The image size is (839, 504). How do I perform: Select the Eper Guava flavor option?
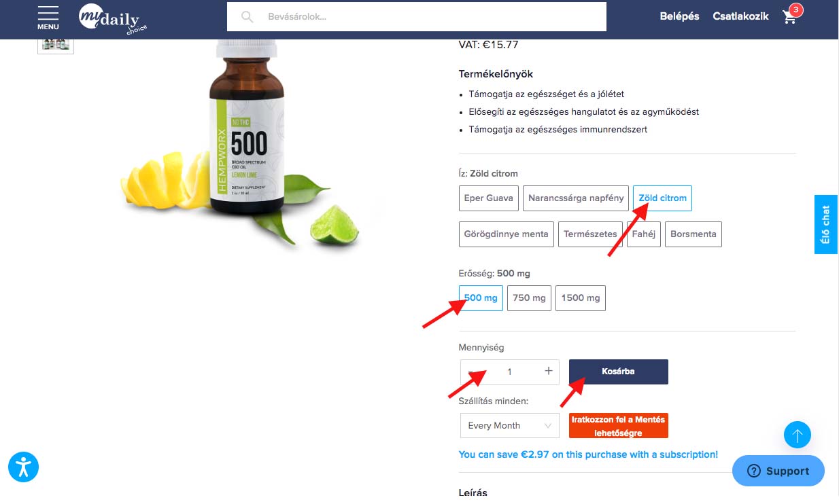point(489,198)
